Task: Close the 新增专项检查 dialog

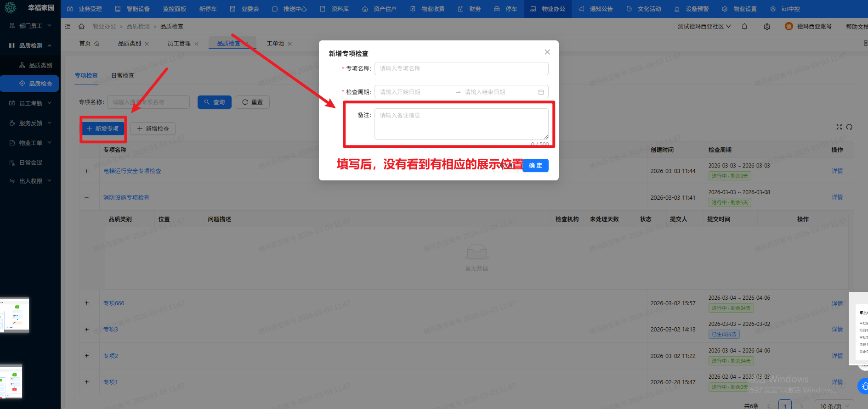Action: (x=547, y=52)
